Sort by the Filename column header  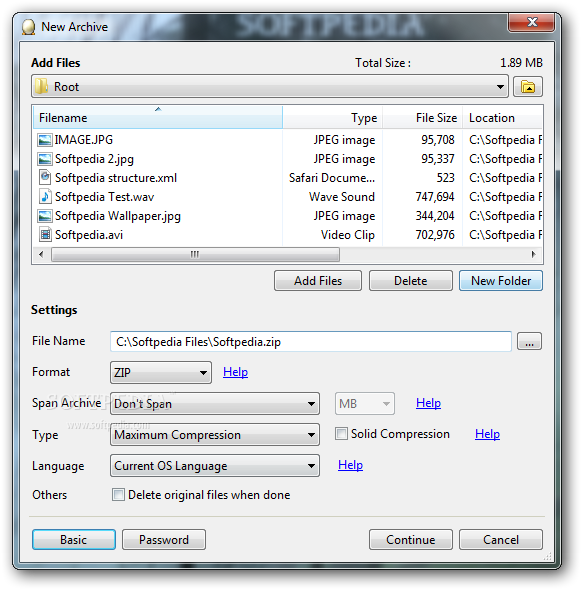coord(158,118)
